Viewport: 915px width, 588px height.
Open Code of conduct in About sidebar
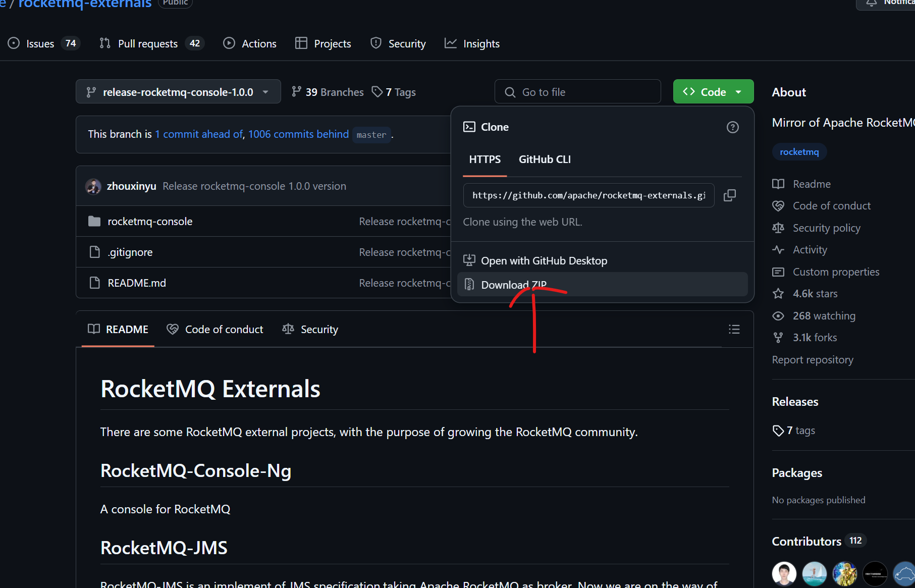click(x=821, y=206)
